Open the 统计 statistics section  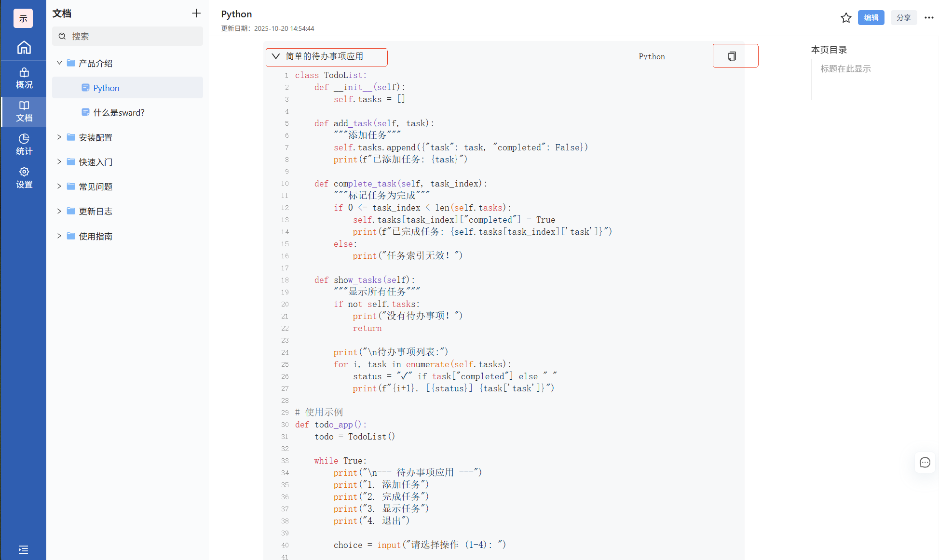pos(24,144)
